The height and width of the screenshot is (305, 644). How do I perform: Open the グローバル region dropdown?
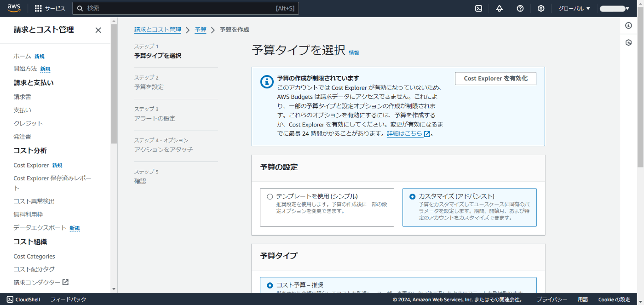(574, 8)
